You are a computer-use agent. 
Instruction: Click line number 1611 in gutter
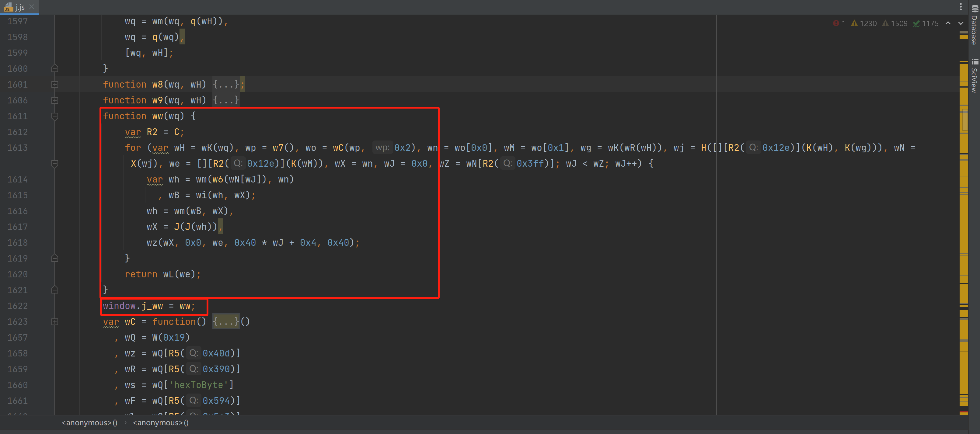[18, 116]
